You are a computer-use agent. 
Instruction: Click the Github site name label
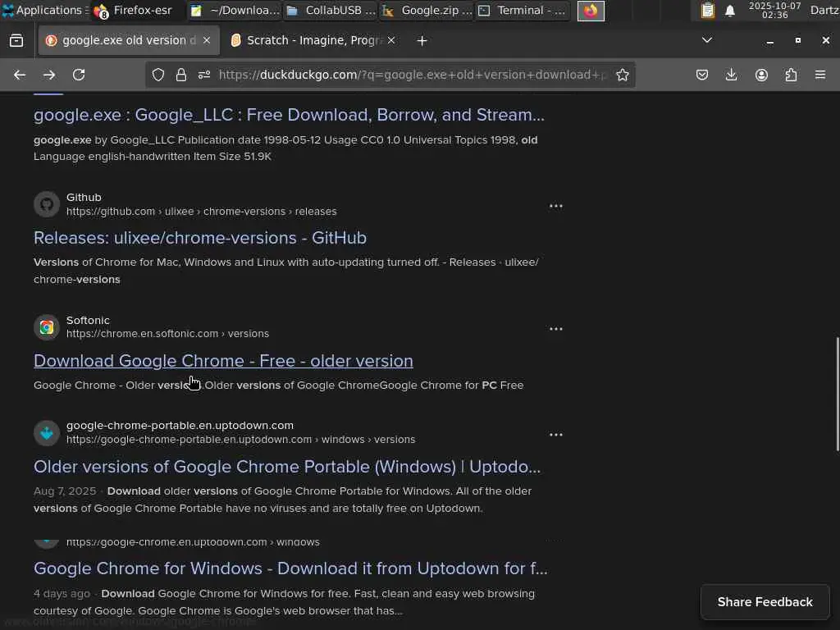click(x=84, y=197)
